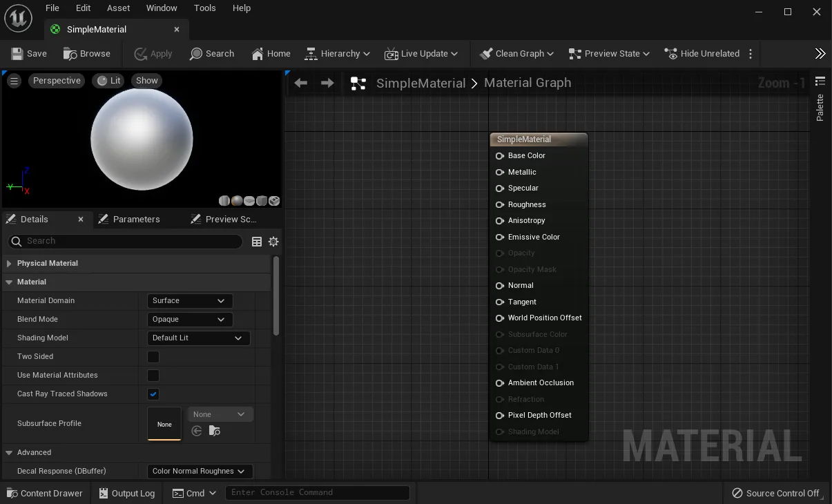The image size is (832, 504).
Task: Open the Edit menu
Action: click(84, 8)
